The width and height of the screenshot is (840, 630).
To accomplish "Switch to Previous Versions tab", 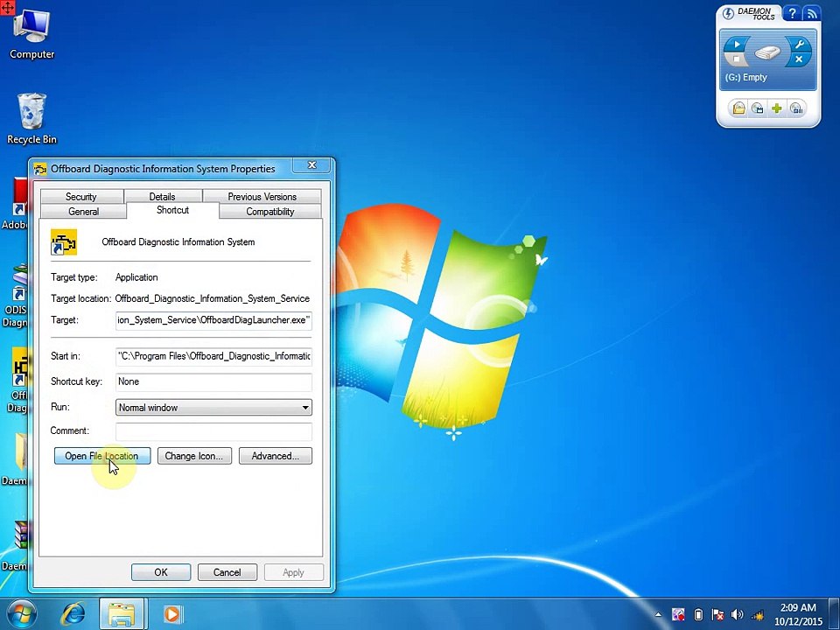I will click(262, 196).
